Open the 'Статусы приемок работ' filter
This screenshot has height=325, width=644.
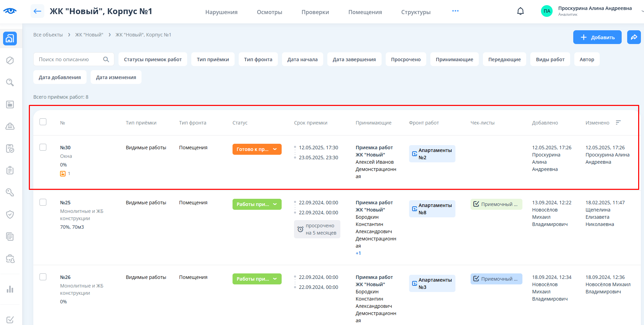pos(152,59)
